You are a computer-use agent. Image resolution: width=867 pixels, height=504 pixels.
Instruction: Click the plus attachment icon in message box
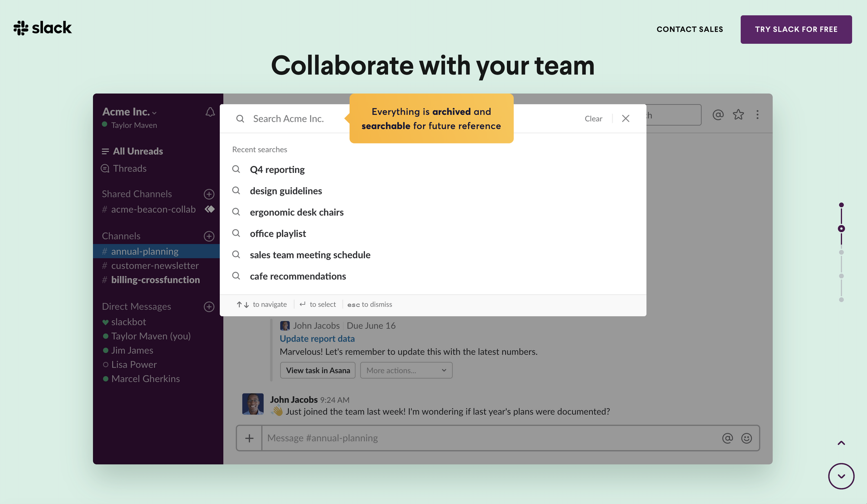click(249, 438)
